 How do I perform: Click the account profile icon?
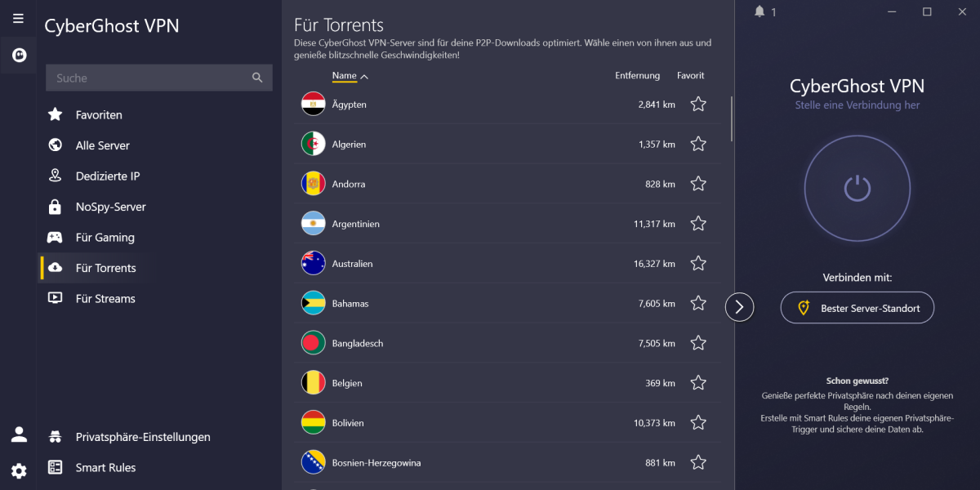(19, 434)
